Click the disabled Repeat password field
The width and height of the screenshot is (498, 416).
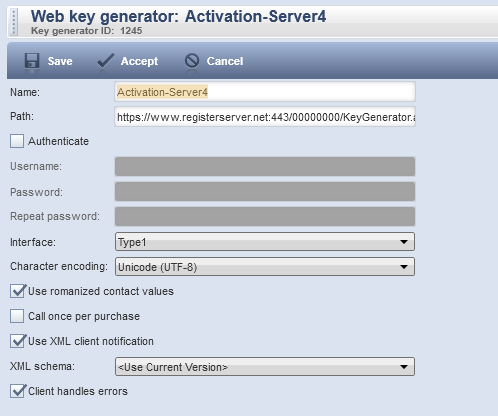(x=265, y=216)
